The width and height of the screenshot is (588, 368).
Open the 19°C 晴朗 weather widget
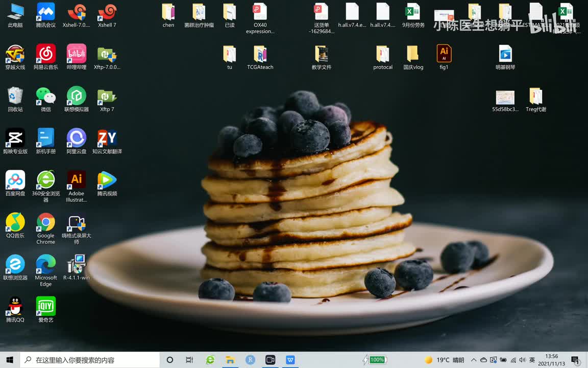tap(445, 360)
